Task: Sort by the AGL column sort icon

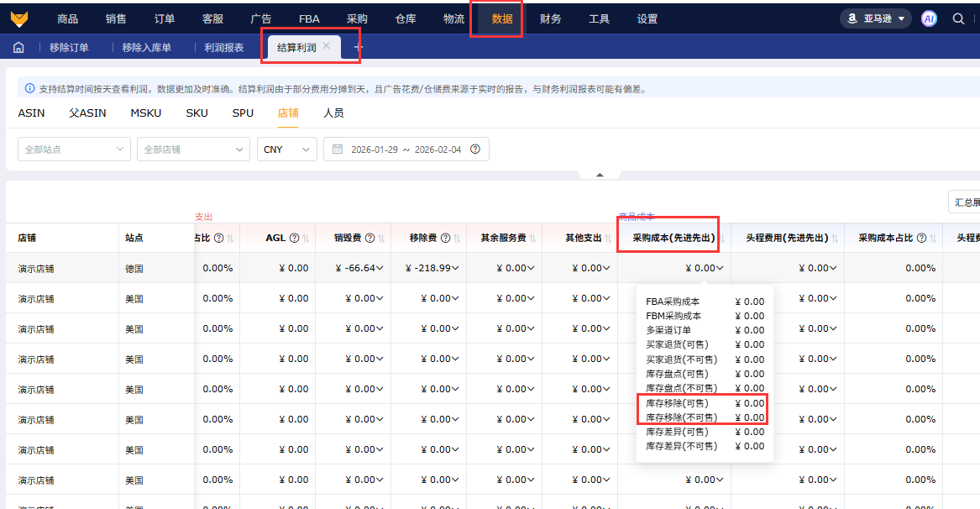Action: point(306,239)
